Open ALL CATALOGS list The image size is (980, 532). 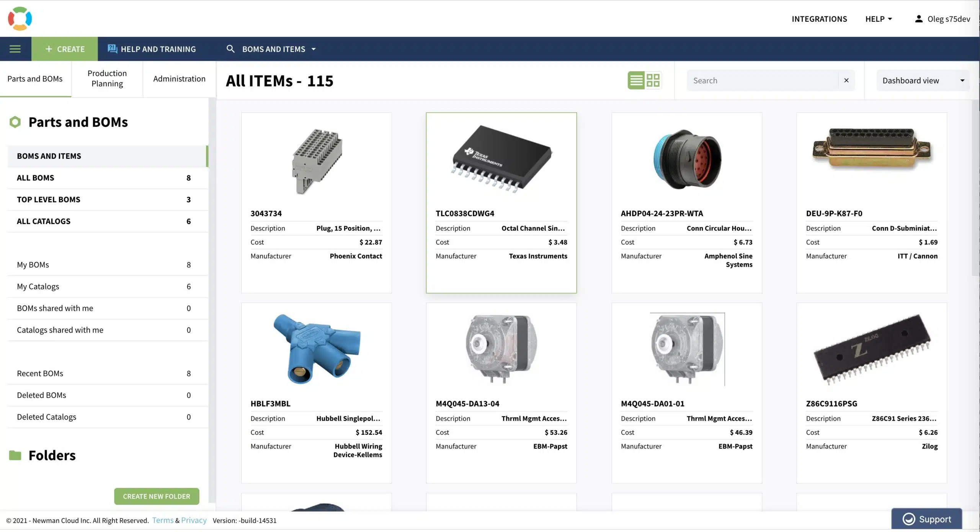[108, 221]
